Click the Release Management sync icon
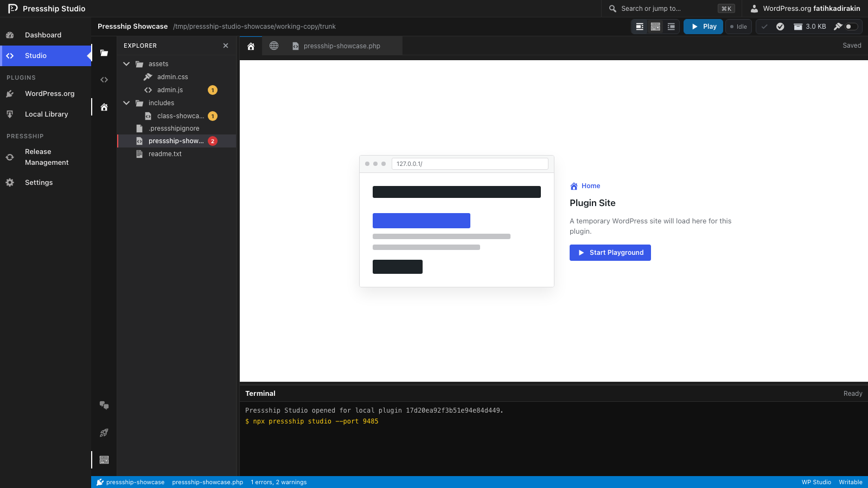 tap(10, 157)
